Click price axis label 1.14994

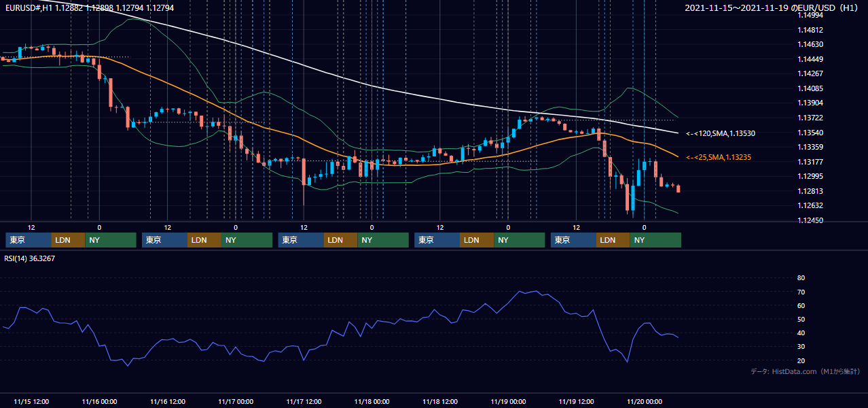tap(810, 15)
